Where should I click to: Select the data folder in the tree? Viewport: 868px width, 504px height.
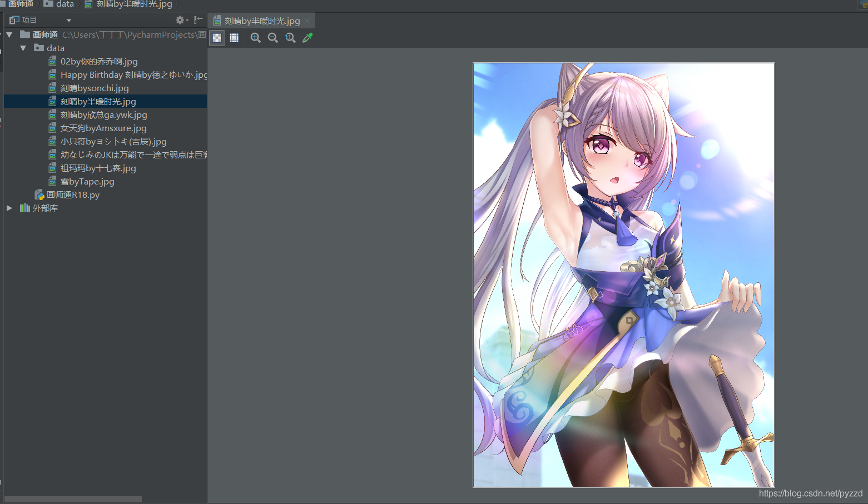55,48
